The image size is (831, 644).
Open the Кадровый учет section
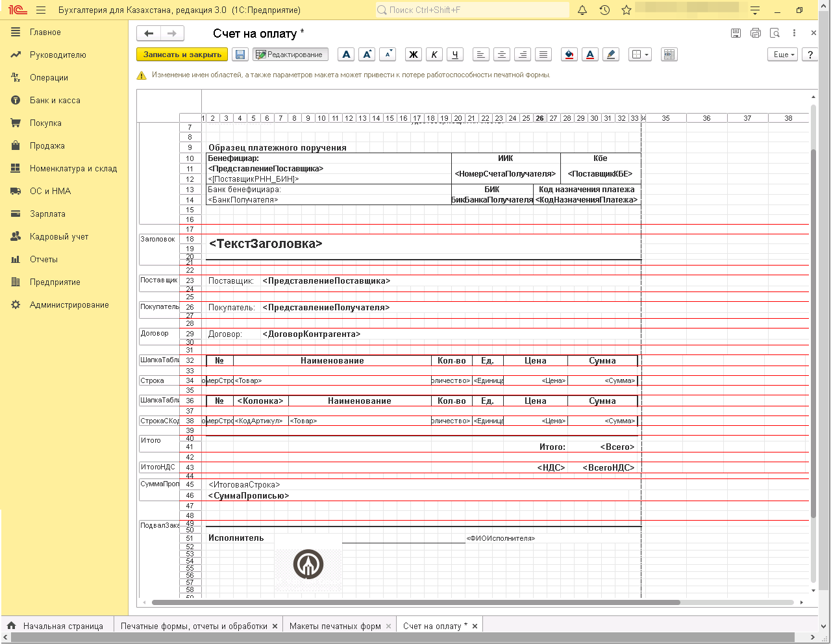tap(59, 236)
